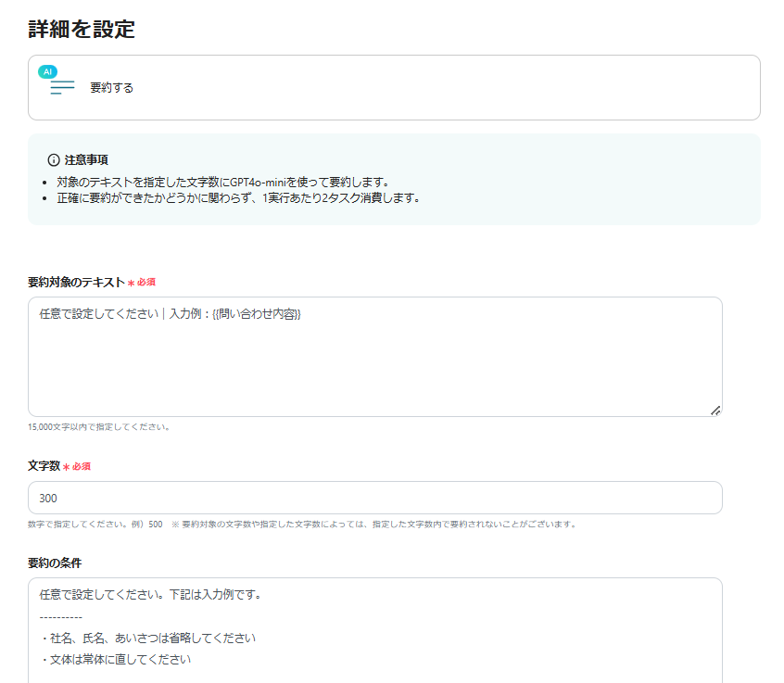Click the 注意事項 notice title
Image resolution: width=784 pixels, height=683 pixels.
[x=86, y=159]
